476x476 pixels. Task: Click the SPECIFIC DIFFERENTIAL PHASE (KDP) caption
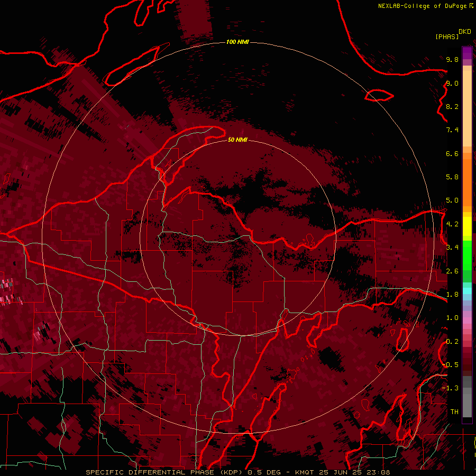pos(165,472)
